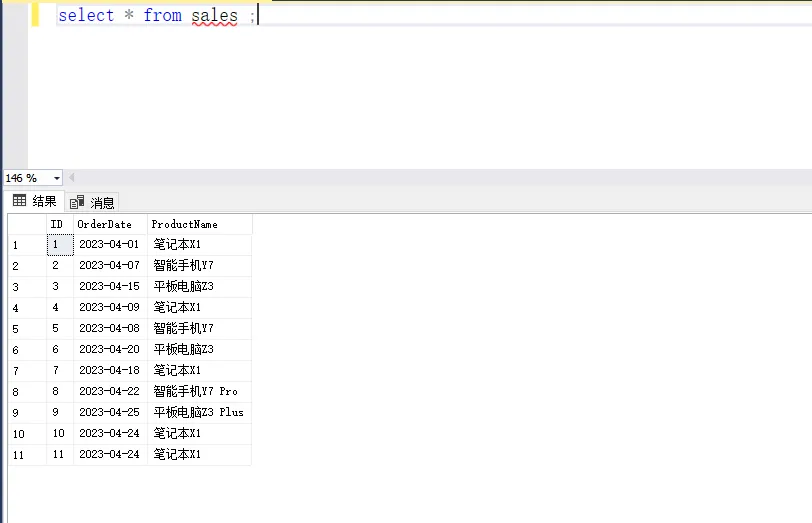Select the OrderDate column header
Screen dimensions: 812x523
tap(110, 224)
